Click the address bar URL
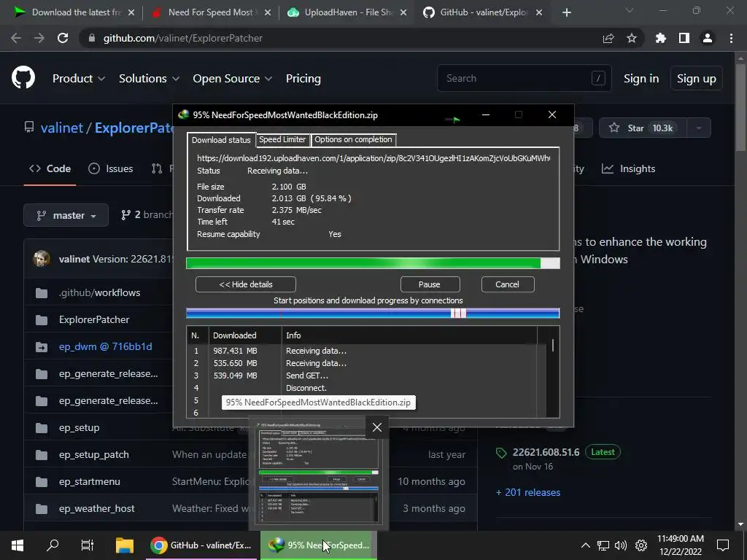 coord(183,38)
